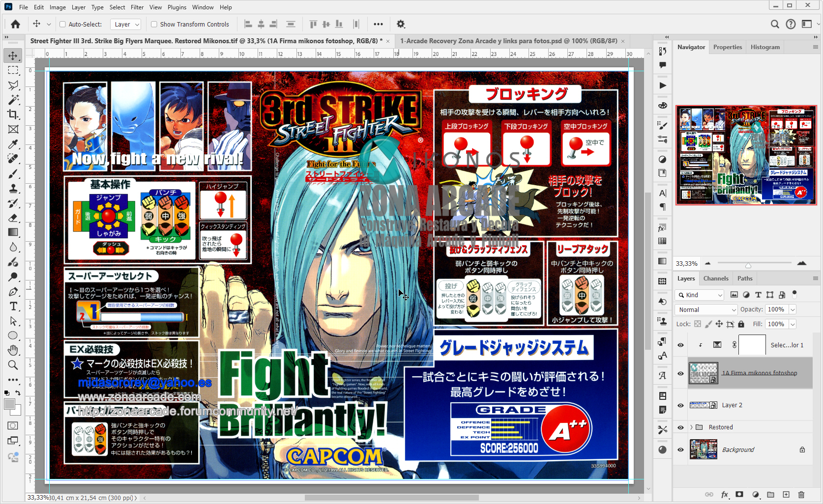
Task: Select the Crop tool
Action: (x=13, y=114)
